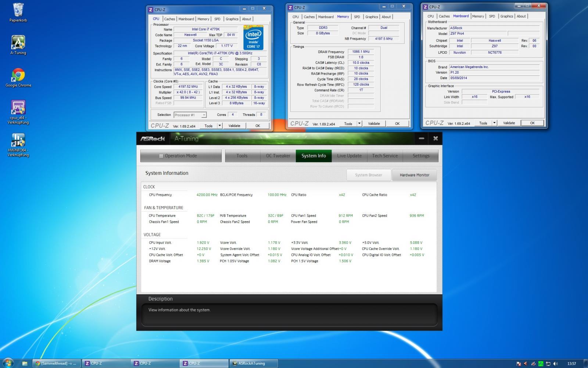This screenshot has width=588, height=368.
Task: Open the clock showing 13:57
Action: (x=571, y=364)
